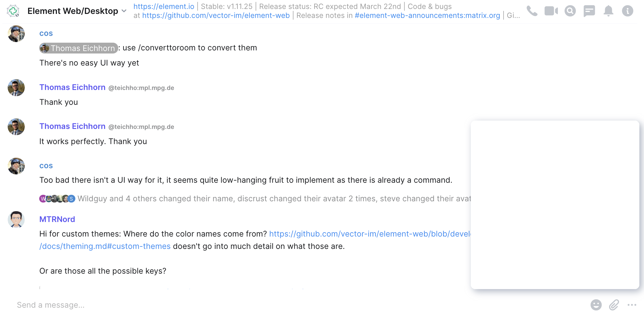Open the room info panel
Image resolution: width=644 pixels, height=316 pixels.
point(627,11)
